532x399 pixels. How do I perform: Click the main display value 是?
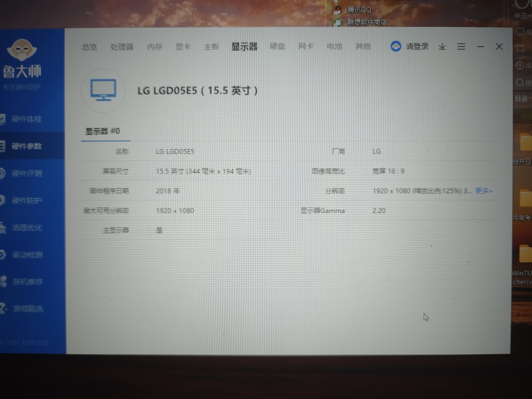(159, 230)
